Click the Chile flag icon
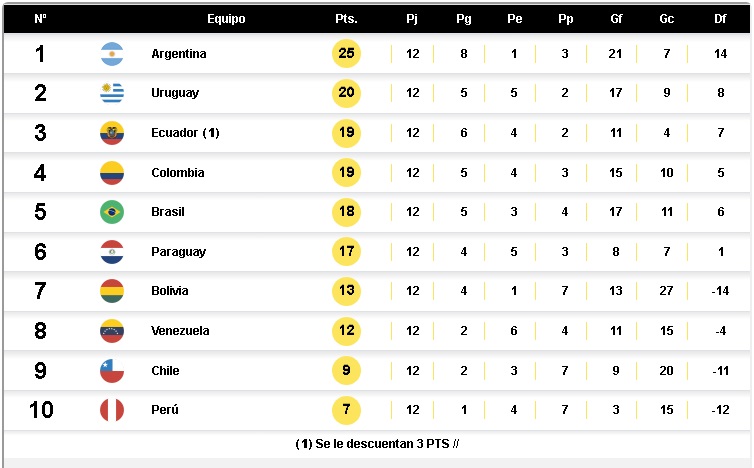The width and height of the screenshot is (754, 468). (112, 371)
